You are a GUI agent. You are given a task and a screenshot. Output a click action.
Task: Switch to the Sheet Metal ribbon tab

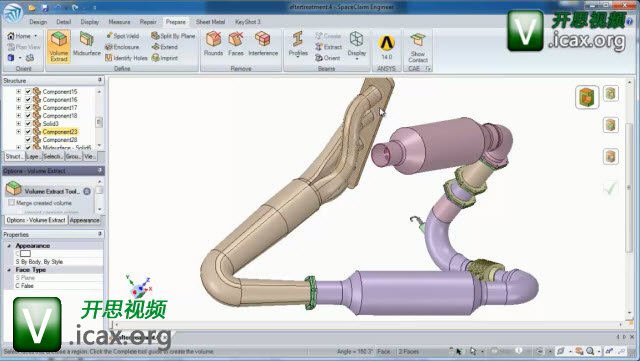click(x=210, y=22)
